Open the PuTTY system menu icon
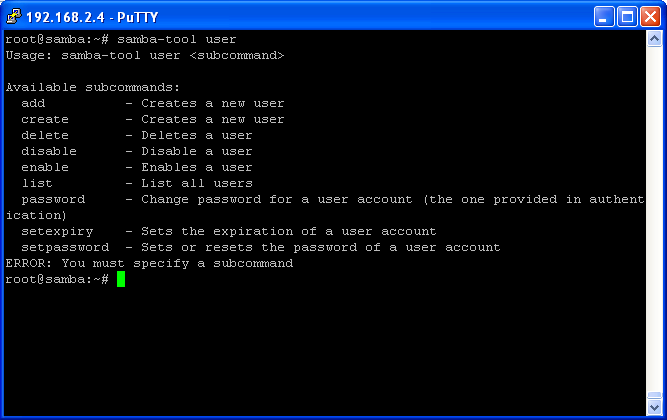Screen dimensions: 667x420 click(x=14, y=16)
